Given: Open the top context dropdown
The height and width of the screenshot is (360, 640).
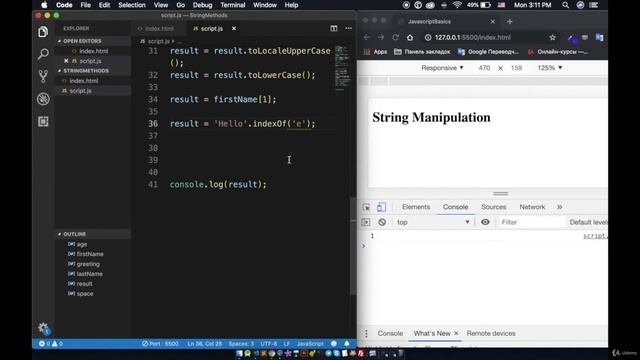Looking at the screenshot, I should (433, 222).
